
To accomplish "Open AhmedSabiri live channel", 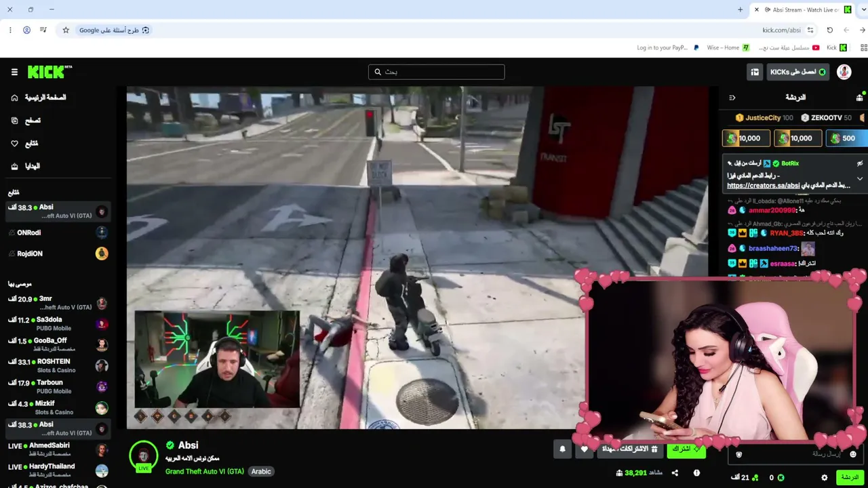I will click(x=57, y=449).
